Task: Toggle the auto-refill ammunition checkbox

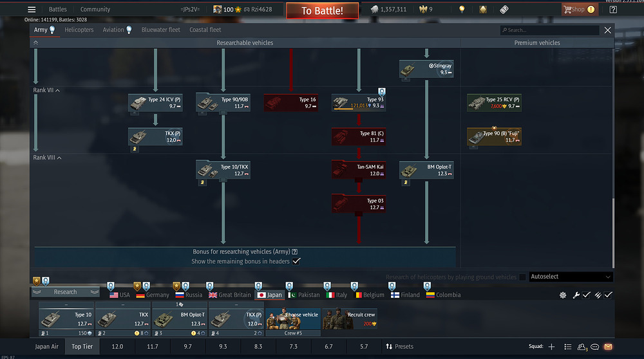Action: [x=609, y=295]
